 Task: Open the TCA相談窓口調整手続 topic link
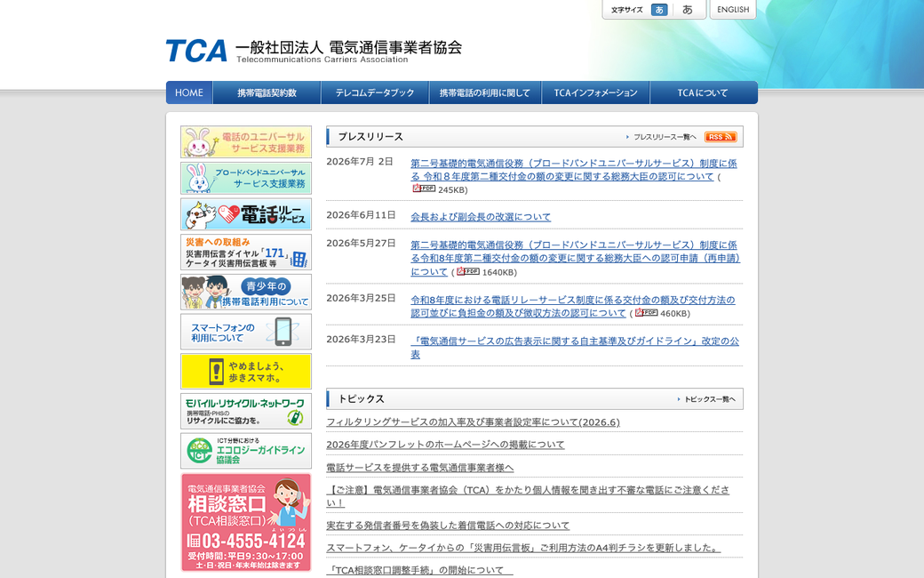coord(419,570)
